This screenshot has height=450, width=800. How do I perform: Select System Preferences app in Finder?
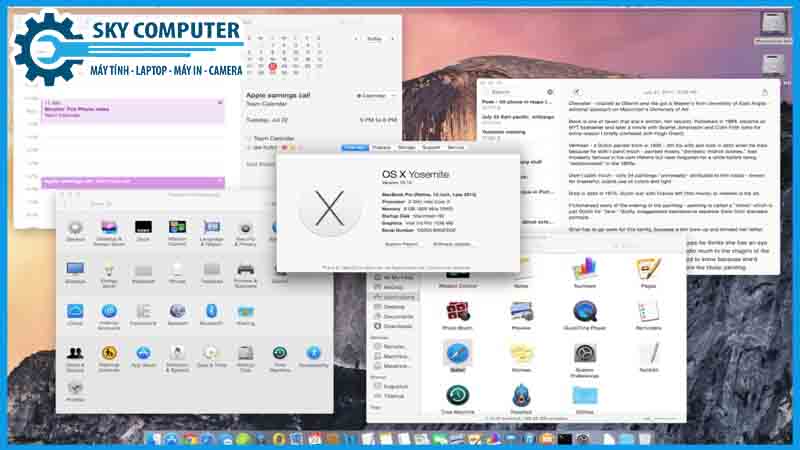click(585, 360)
